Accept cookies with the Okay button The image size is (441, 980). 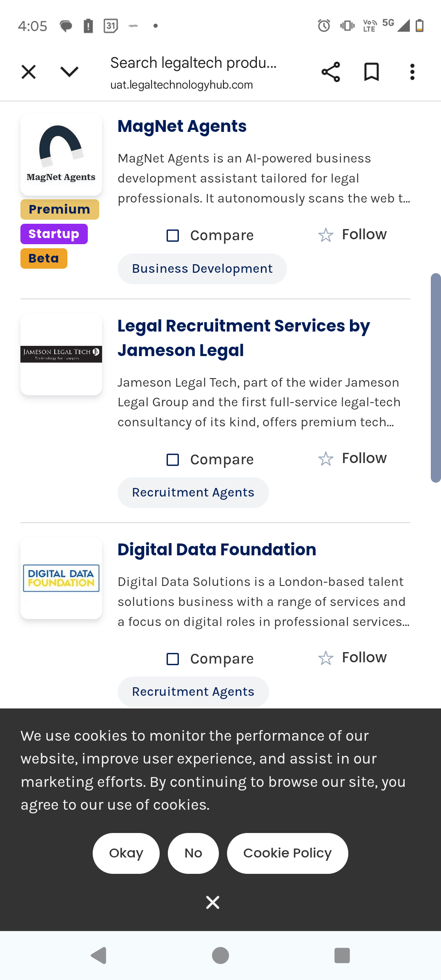(x=126, y=853)
